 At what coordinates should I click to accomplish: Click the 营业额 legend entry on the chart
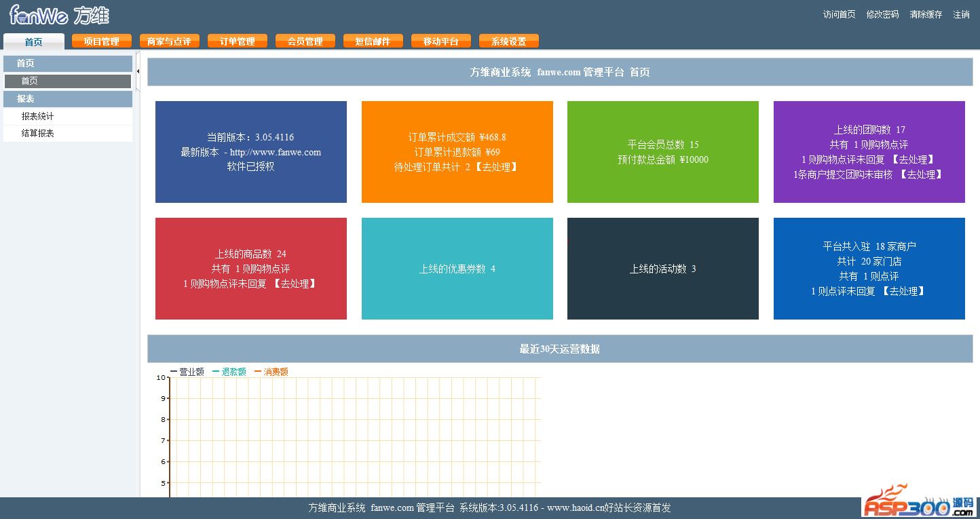(x=187, y=372)
